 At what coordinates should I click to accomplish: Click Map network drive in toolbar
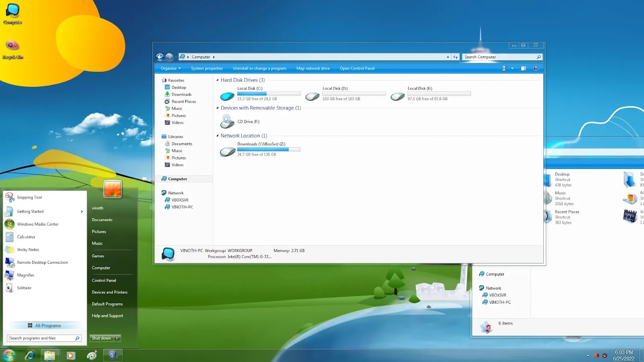tap(313, 68)
